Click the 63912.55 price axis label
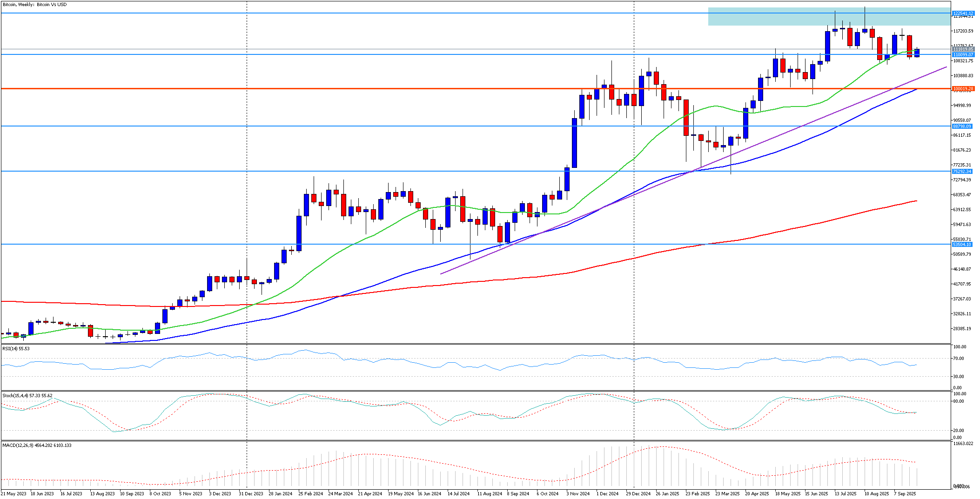Image resolution: width=980 pixels, height=499 pixels. [962, 210]
